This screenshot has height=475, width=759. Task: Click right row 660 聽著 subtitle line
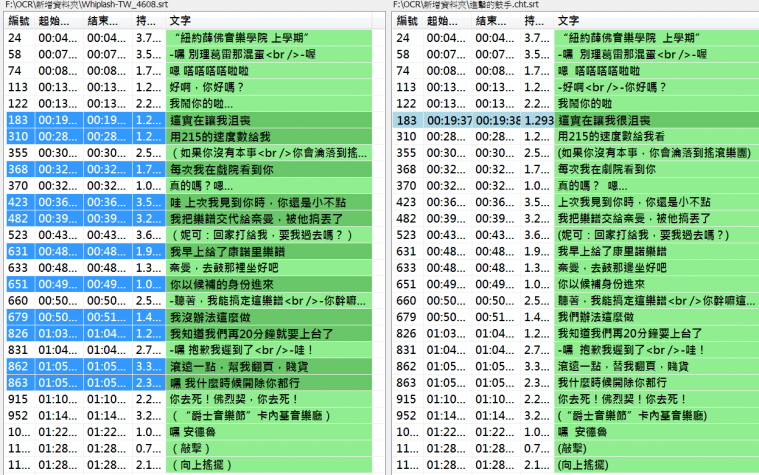576,301
